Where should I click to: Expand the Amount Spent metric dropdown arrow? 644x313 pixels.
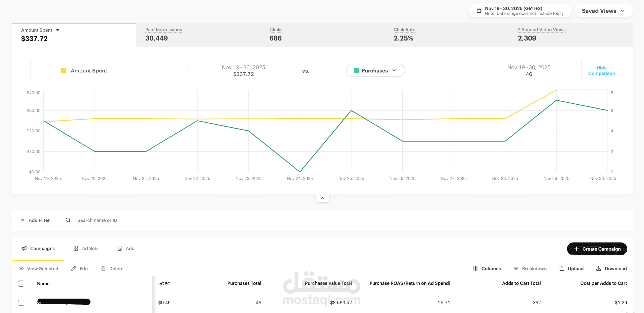[58, 30]
